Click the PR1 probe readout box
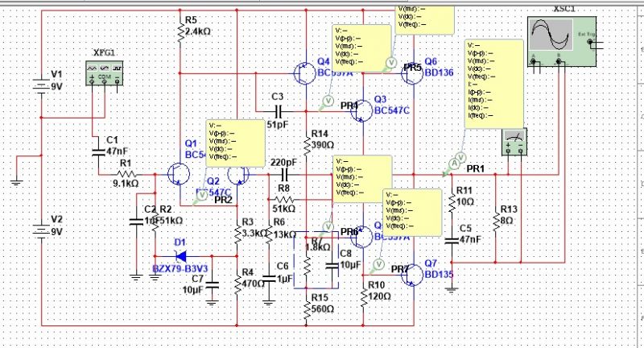The height and width of the screenshot is (348, 644). coord(491,81)
